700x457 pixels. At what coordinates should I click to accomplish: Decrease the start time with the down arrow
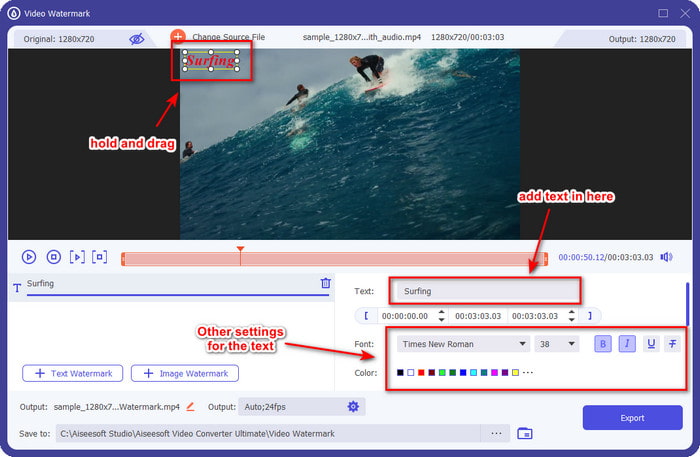click(x=442, y=320)
